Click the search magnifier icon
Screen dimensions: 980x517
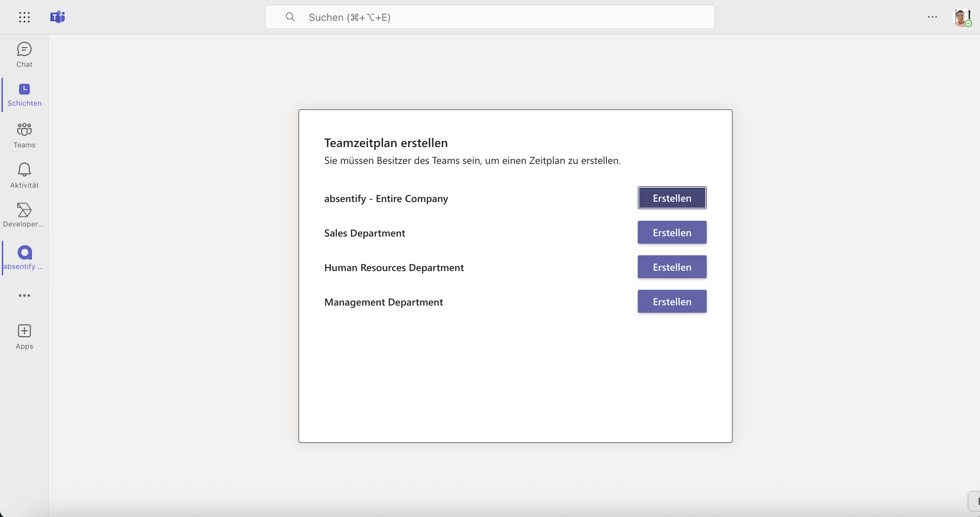[290, 17]
